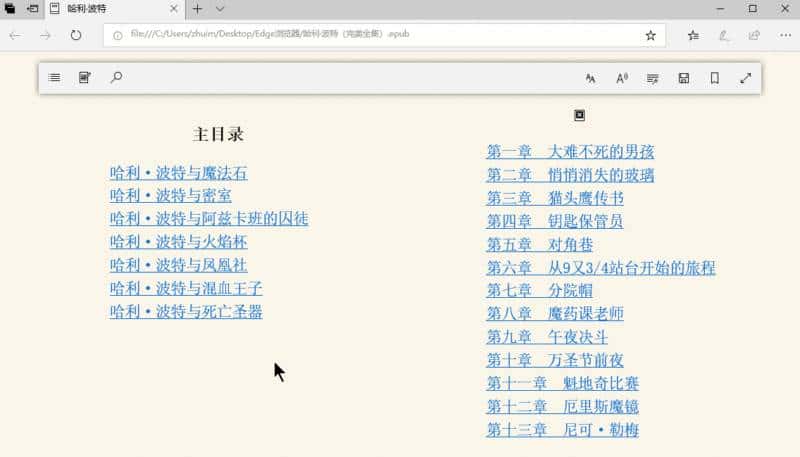Open text size and layout options

coord(590,78)
